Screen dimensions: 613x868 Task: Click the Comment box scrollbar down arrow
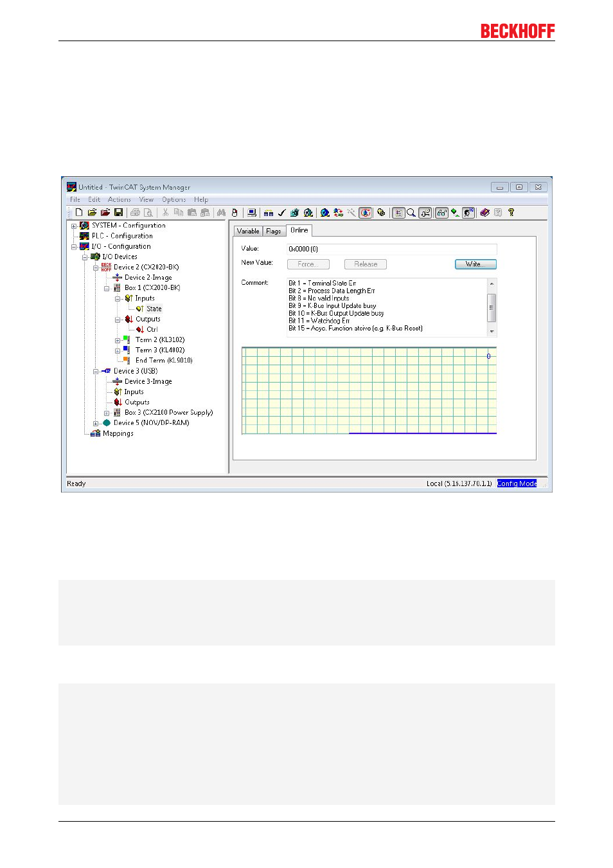click(x=492, y=332)
